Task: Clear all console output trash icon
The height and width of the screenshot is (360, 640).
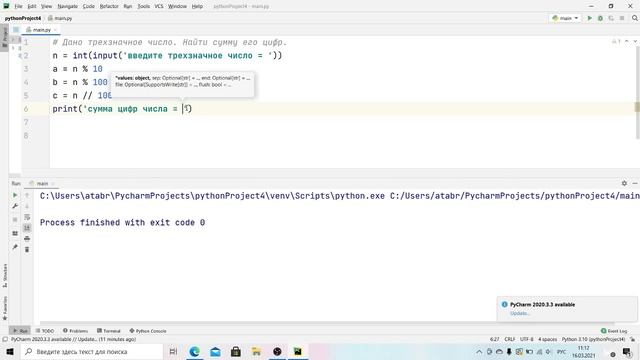Action: [27, 249]
